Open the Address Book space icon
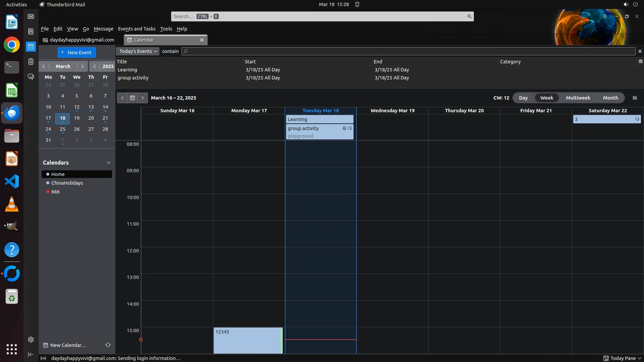Viewport: 644px width, 362px height. pyautogui.click(x=31, y=32)
